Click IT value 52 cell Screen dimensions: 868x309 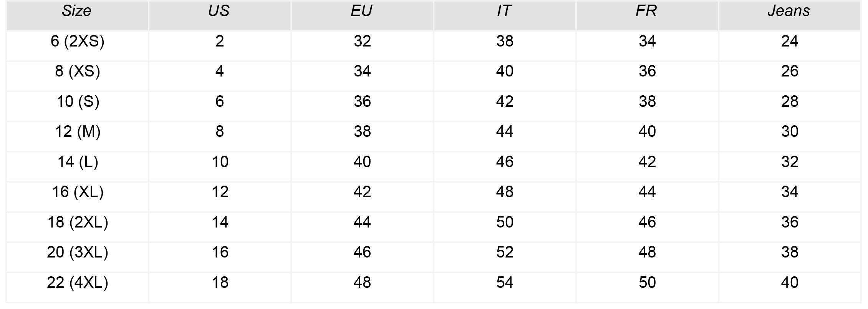click(505, 257)
